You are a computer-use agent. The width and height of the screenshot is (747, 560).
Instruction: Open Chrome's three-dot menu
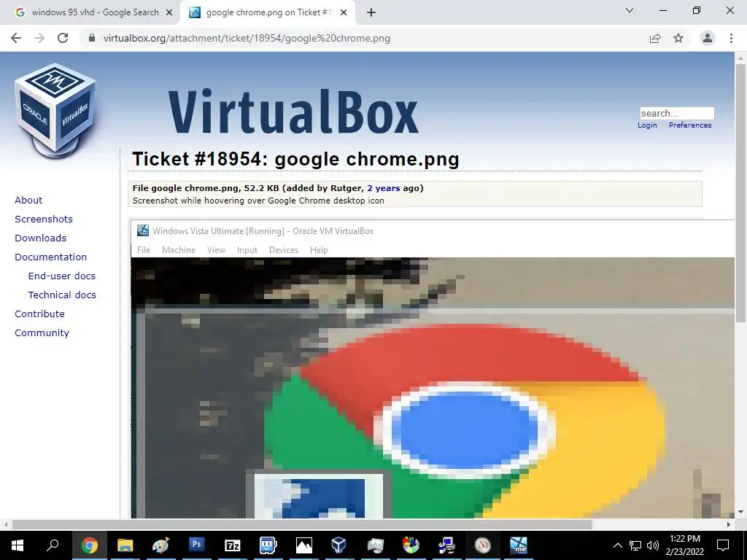[731, 38]
